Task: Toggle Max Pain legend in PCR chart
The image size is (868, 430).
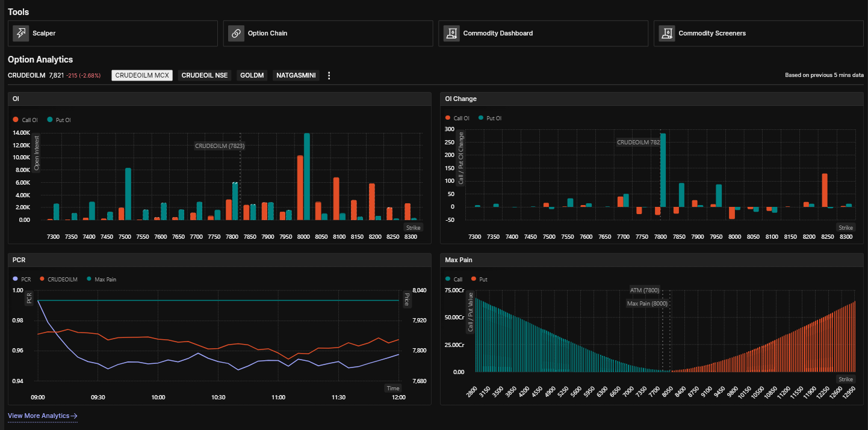Action: point(102,280)
